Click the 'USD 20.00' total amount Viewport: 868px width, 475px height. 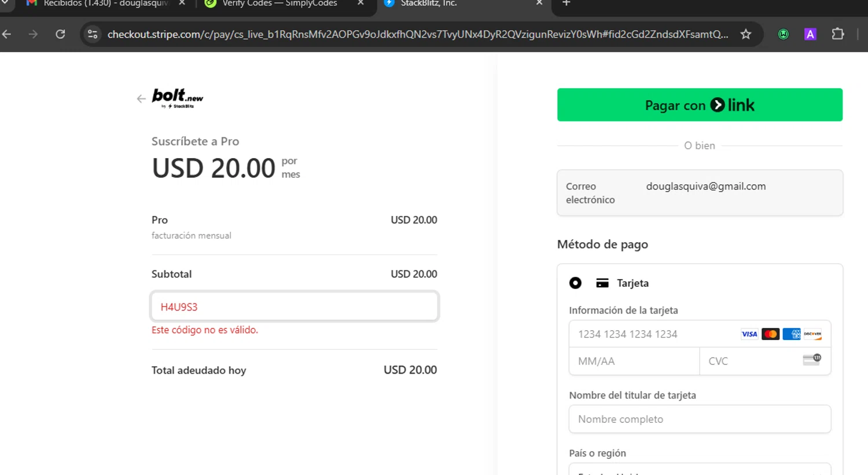coord(410,370)
